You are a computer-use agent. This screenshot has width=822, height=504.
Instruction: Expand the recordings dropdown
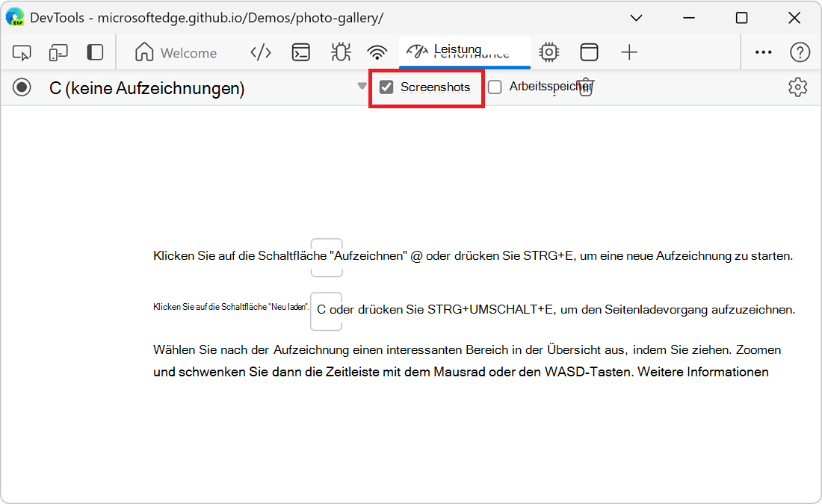tap(362, 87)
